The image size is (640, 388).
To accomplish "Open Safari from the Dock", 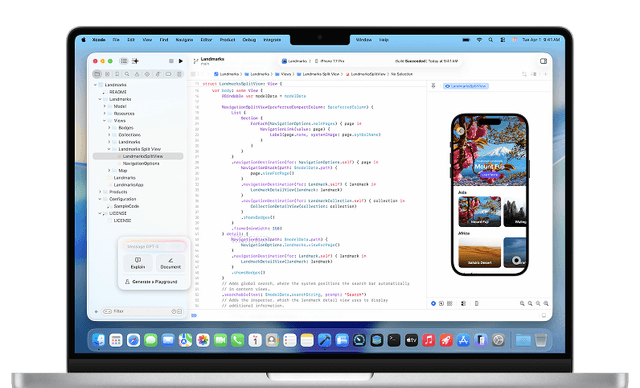I will point(133,340).
